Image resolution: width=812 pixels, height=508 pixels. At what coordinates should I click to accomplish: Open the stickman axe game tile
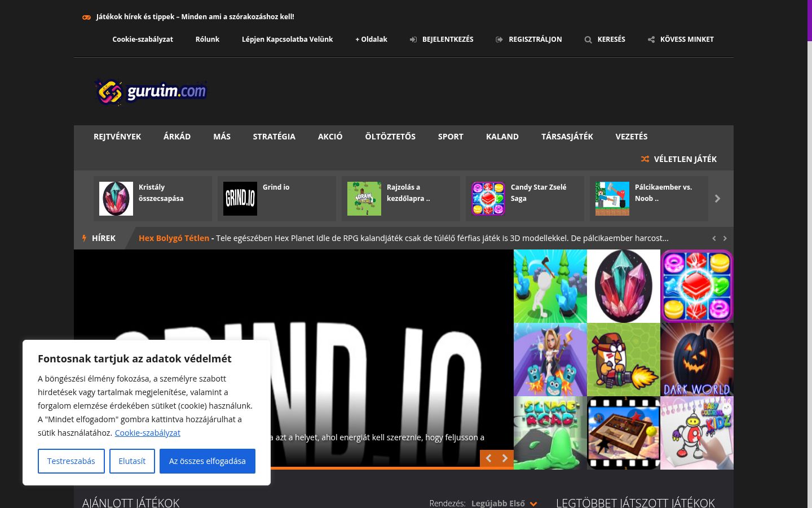point(550,286)
